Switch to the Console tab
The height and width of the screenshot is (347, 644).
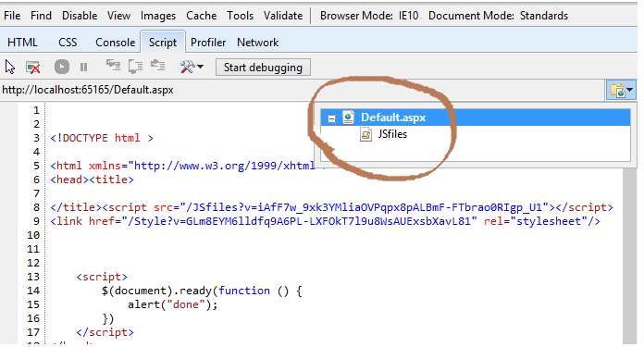[115, 43]
